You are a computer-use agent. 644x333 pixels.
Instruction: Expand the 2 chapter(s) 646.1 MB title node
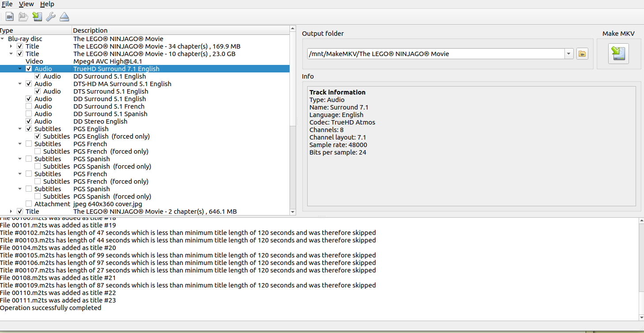click(11, 212)
